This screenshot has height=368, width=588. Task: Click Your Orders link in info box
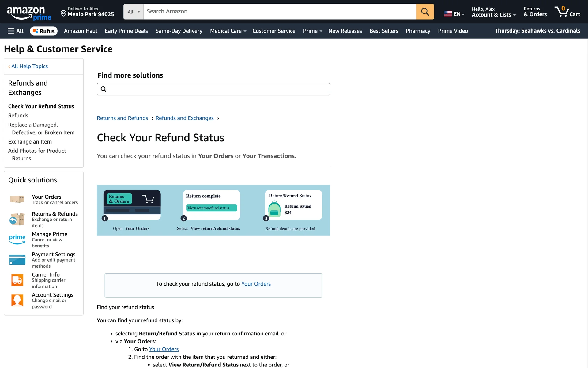[x=256, y=284]
